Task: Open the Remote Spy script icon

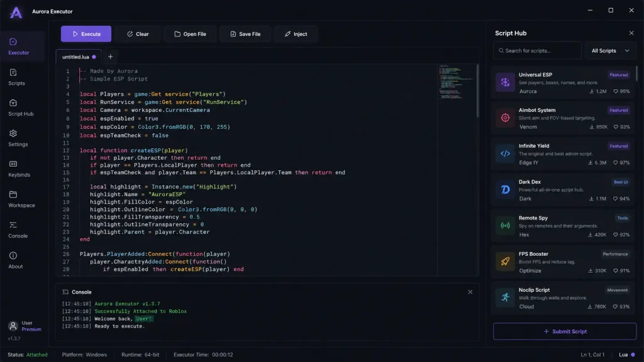Action: tap(505, 226)
